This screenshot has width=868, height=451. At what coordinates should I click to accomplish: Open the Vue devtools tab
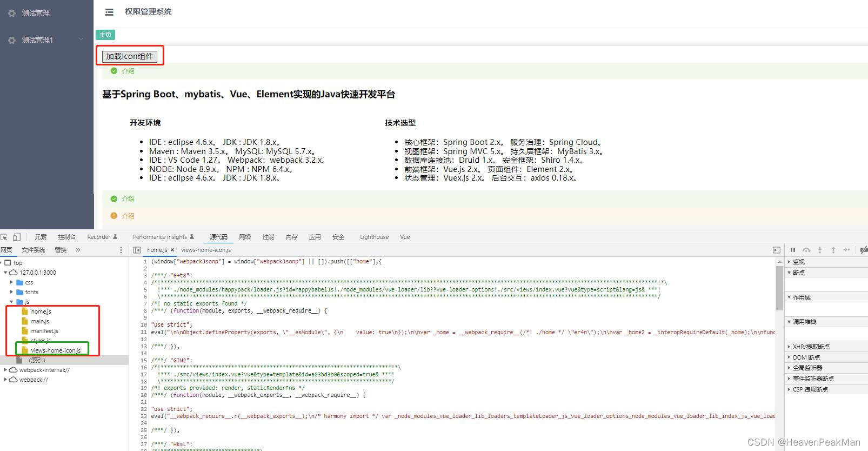405,237
